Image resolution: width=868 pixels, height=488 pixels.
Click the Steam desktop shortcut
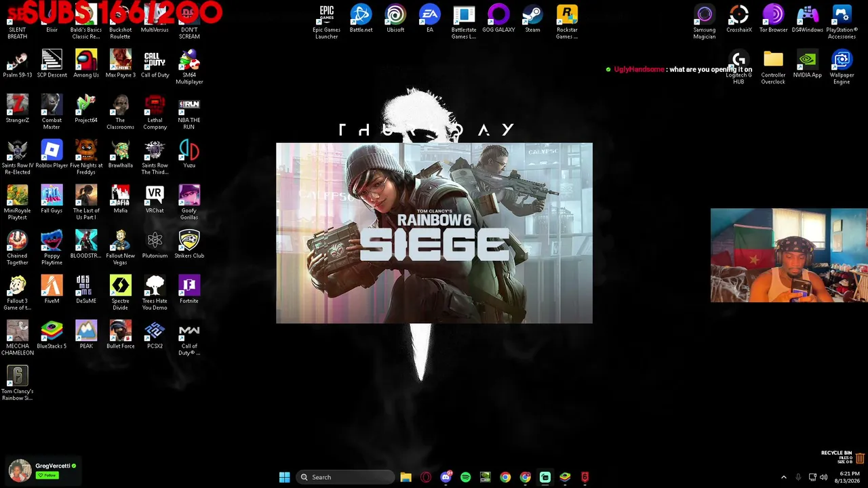pos(532,19)
